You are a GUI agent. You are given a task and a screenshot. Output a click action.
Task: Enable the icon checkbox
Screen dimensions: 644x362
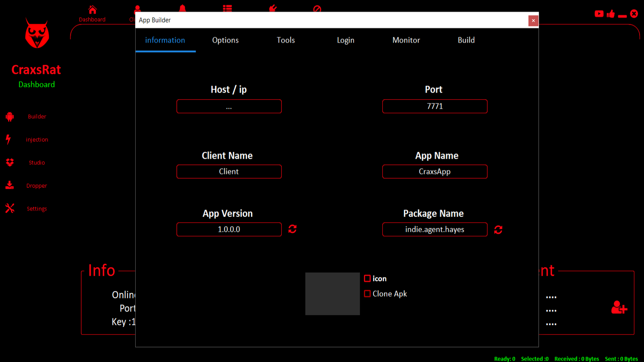367,278
